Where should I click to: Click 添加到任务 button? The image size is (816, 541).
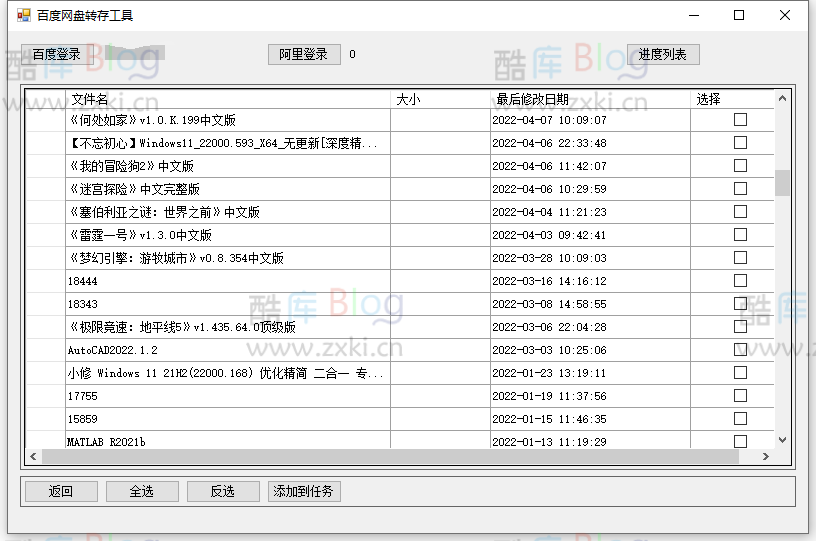coord(304,491)
